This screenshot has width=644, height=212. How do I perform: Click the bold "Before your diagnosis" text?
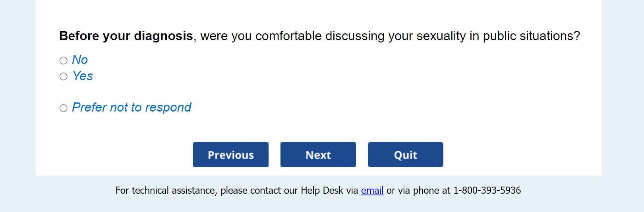[x=126, y=36]
